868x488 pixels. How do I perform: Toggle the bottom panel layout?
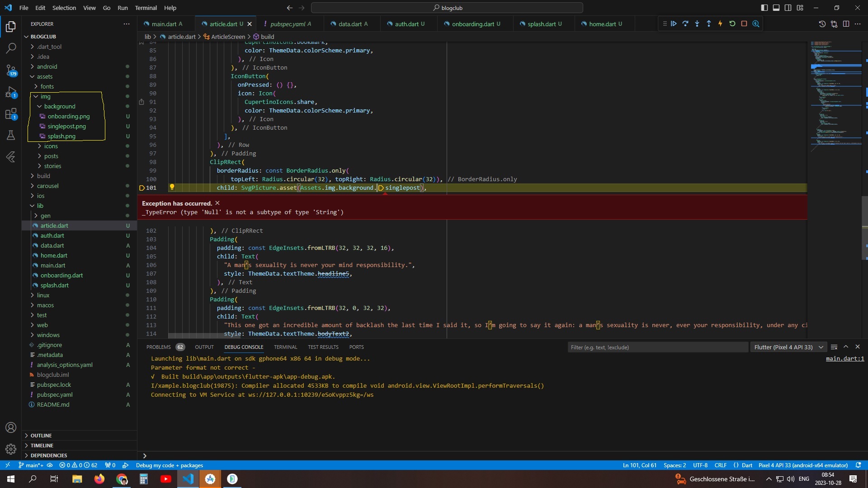click(776, 8)
